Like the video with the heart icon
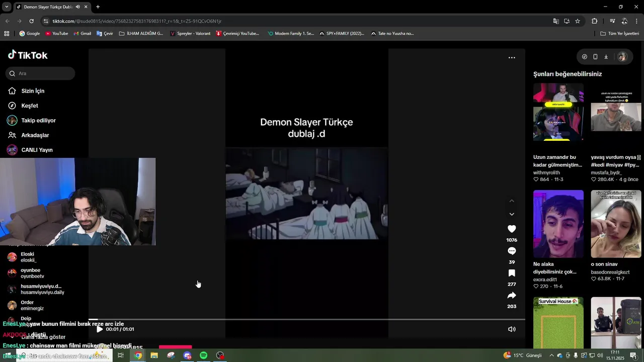 click(x=512, y=229)
